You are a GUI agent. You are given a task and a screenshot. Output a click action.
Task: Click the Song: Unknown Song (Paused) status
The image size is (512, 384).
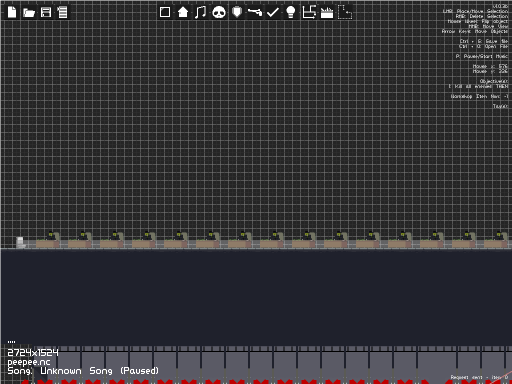(83, 371)
